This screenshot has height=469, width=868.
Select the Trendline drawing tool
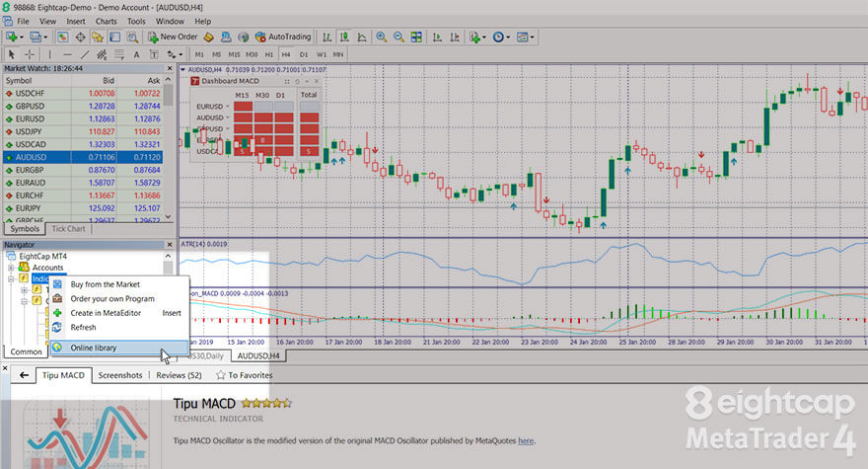coord(85,54)
